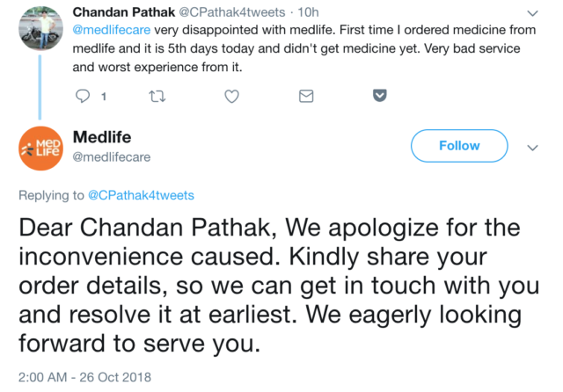Image resolution: width=563 pixels, height=392 pixels.
Task: Click the Follow button for Medlife
Action: pyautogui.click(x=459, y=146)
